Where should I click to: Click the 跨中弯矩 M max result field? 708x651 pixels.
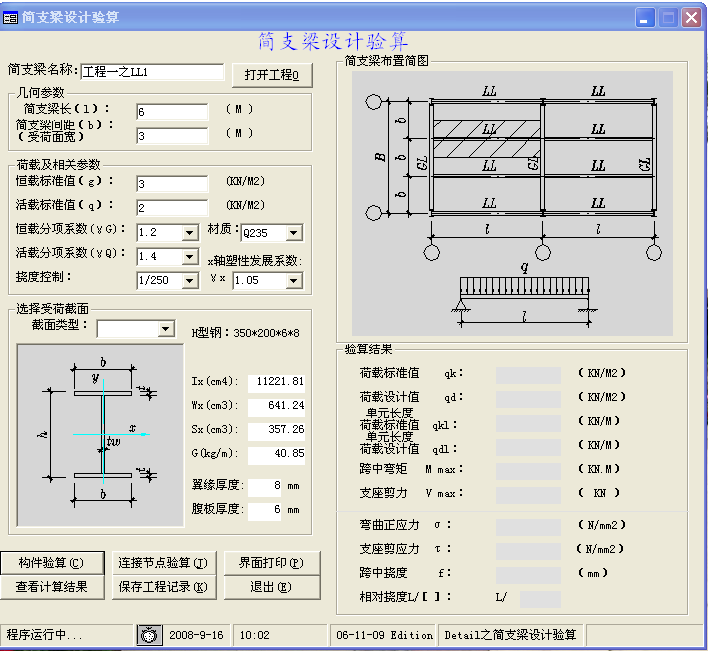click(x=528, y=471)
